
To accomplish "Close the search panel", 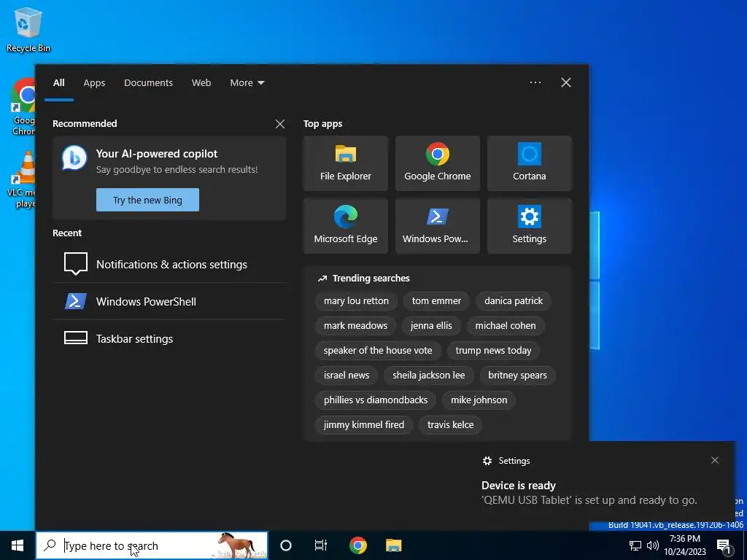I will pyautogui.click(x=566, y=82).
